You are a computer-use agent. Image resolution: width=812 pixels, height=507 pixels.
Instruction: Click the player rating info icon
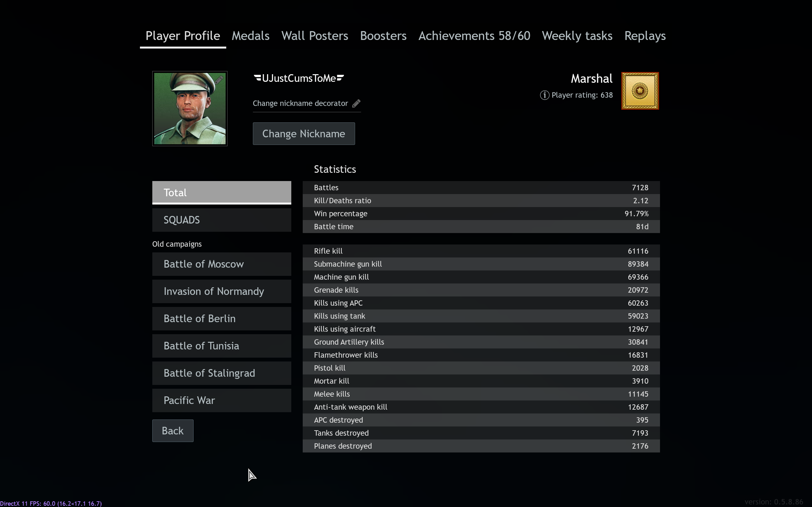tap(544, 95)
